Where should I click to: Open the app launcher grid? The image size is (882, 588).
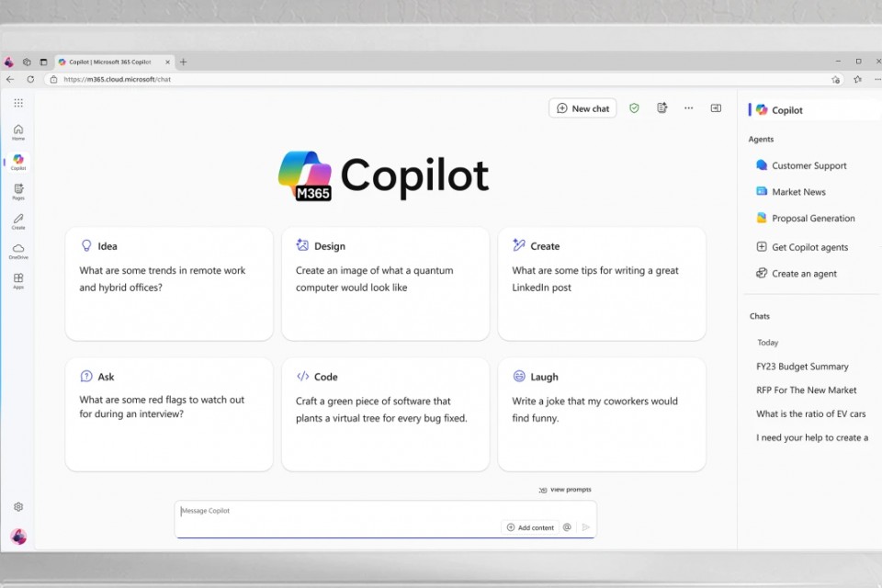point(18,103)
